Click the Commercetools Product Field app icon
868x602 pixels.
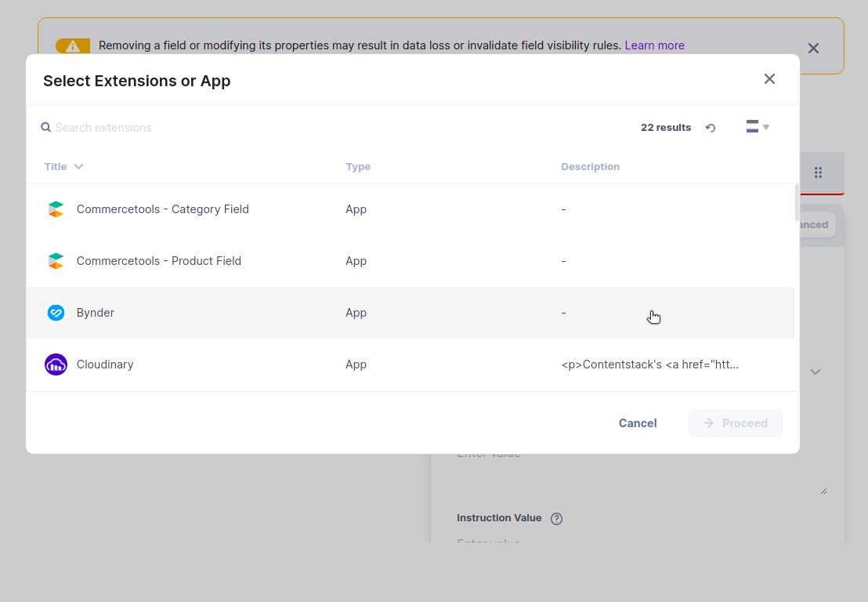56,261
